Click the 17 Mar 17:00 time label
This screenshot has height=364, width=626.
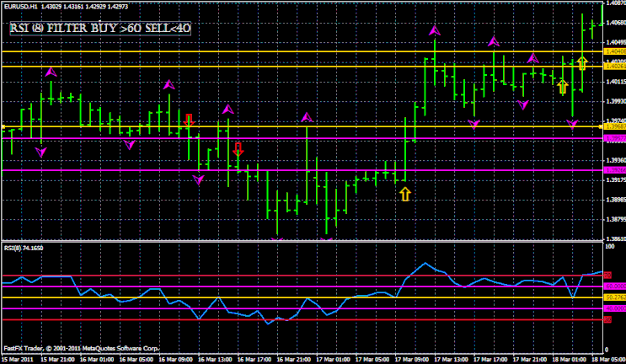490,360
